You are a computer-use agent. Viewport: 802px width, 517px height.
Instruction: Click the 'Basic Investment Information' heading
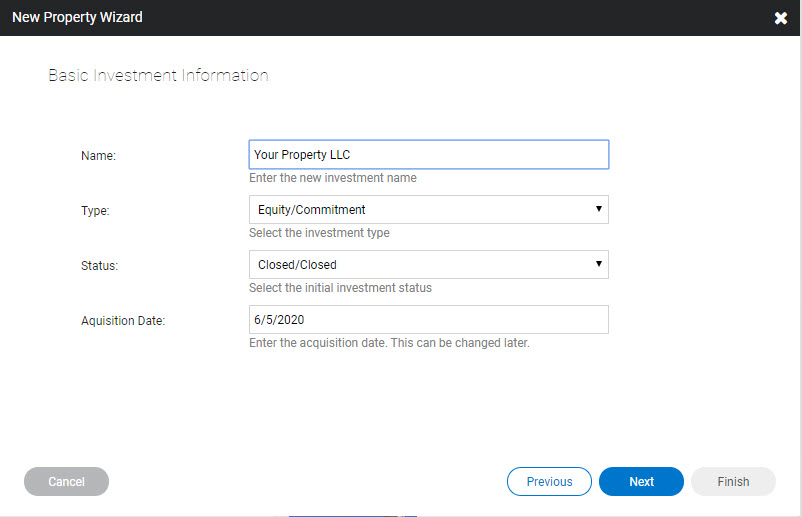pyautogui.click(x=159, y=76)
